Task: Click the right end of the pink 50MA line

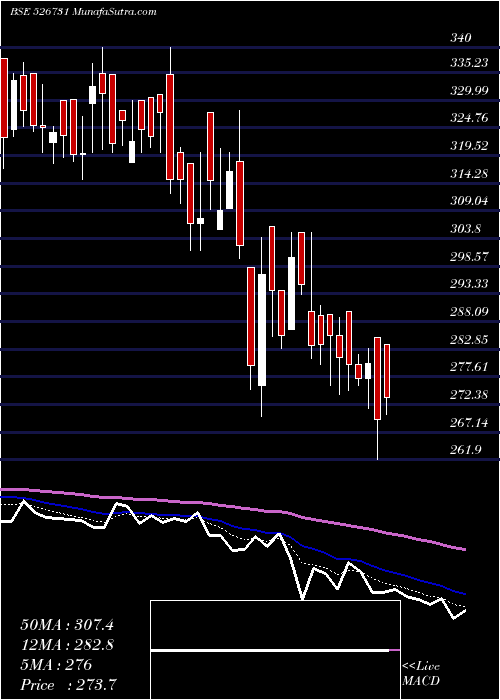Action: (x=464, y=549)
